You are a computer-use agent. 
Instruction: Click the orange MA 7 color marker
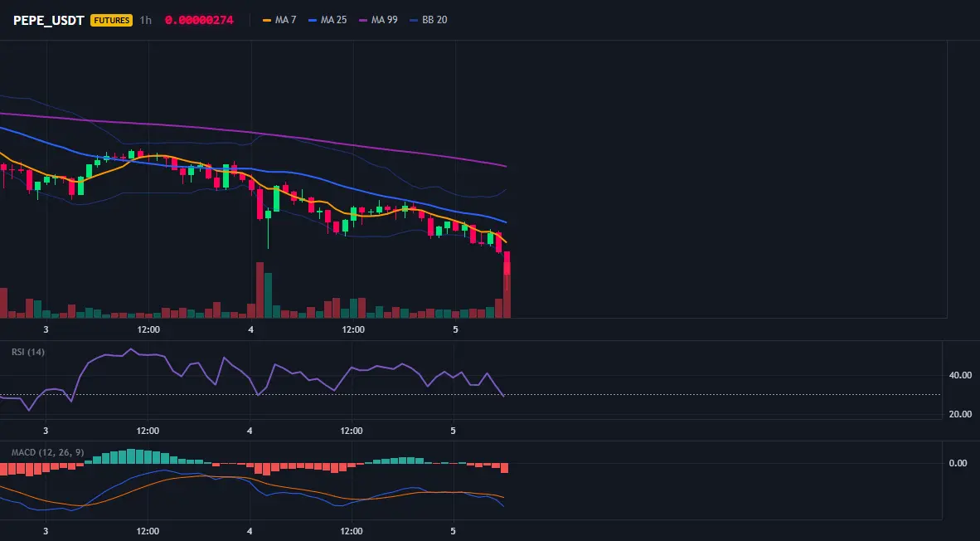pyautogui.click(x=267, y=21)
